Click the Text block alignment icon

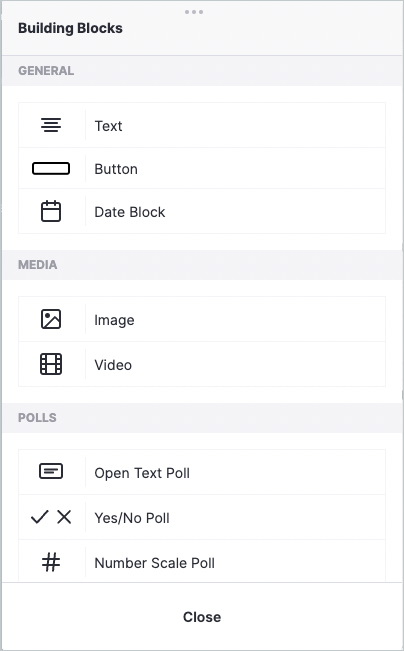pos(51,125)
